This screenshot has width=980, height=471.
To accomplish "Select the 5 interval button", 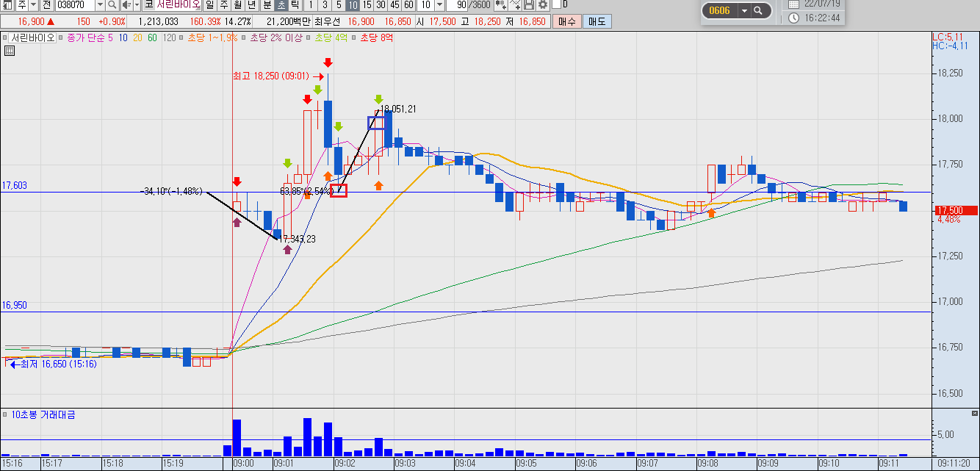I will [339, 5].
